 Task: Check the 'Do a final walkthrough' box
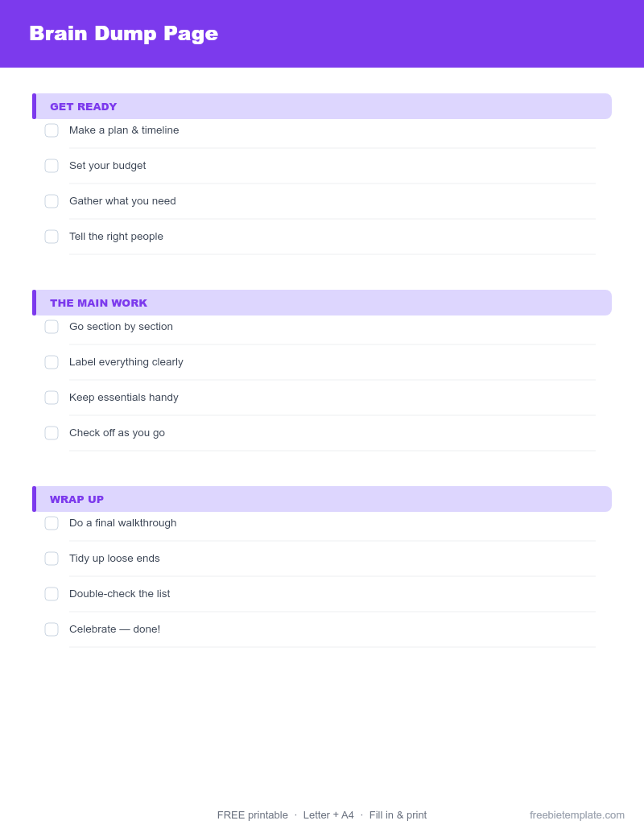pyautogui.click(x=52, y=523)
